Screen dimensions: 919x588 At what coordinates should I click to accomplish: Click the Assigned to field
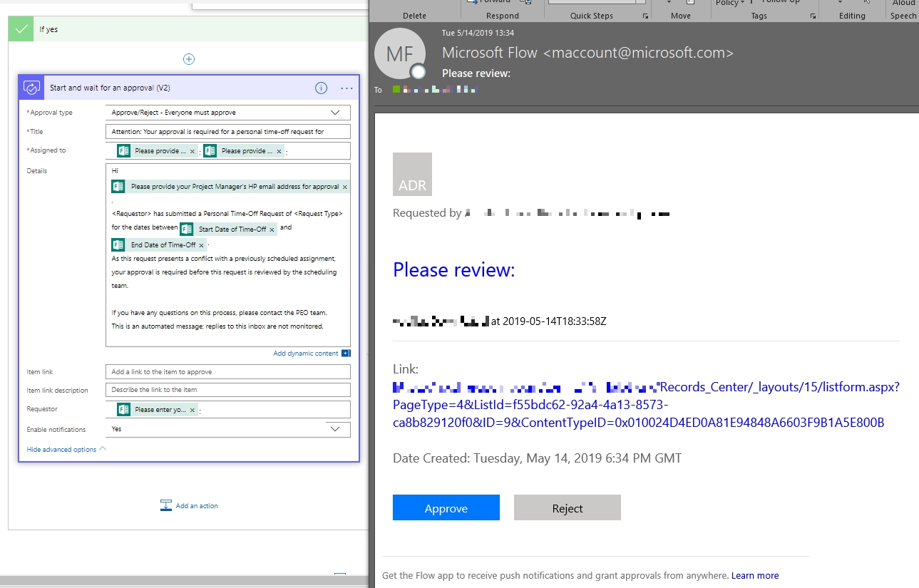(228, 151)
